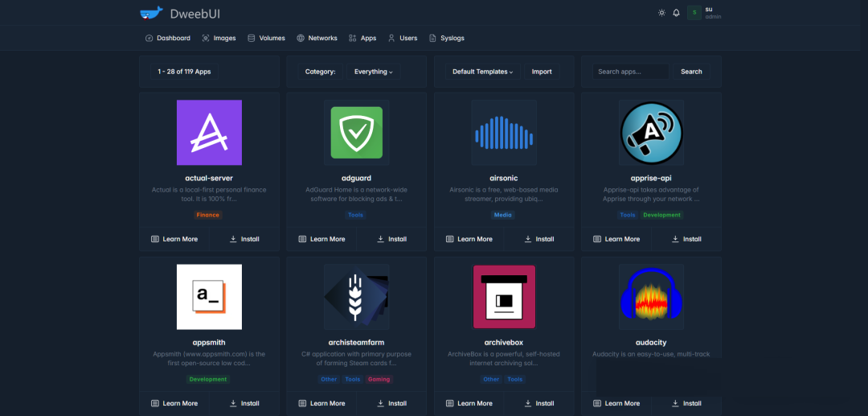Viewport: 868px width, 416px height.
Task: Install the airsonic app
Action: 539,239
